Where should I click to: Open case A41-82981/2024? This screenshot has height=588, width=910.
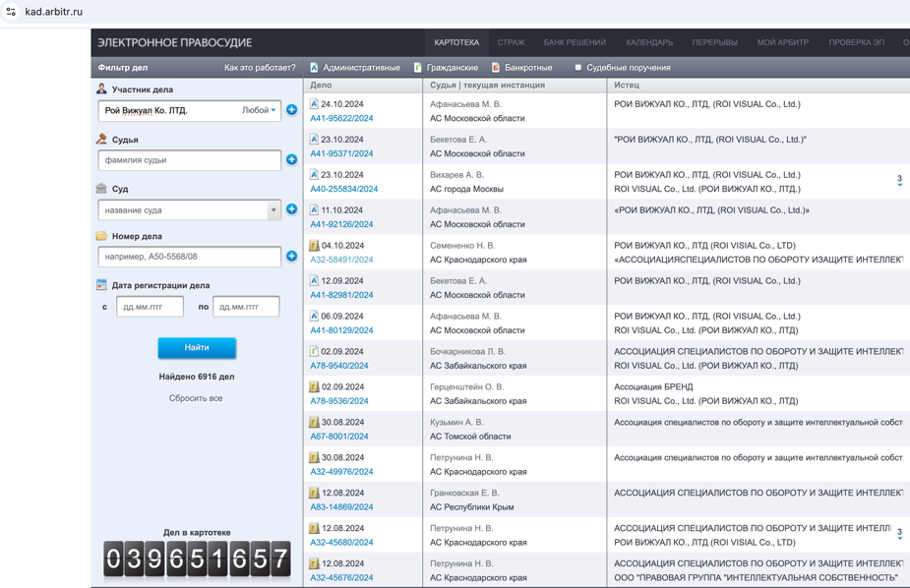point(341,295)
